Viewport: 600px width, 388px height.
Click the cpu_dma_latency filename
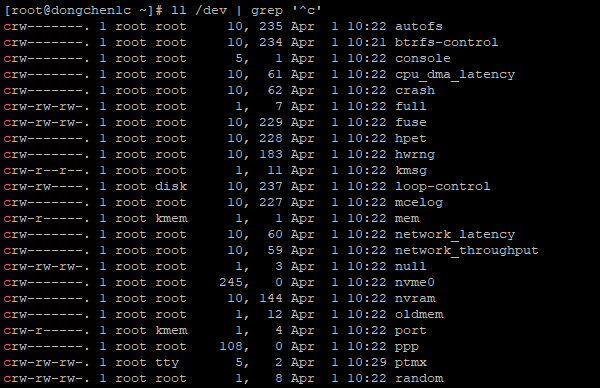pos(455,75)
